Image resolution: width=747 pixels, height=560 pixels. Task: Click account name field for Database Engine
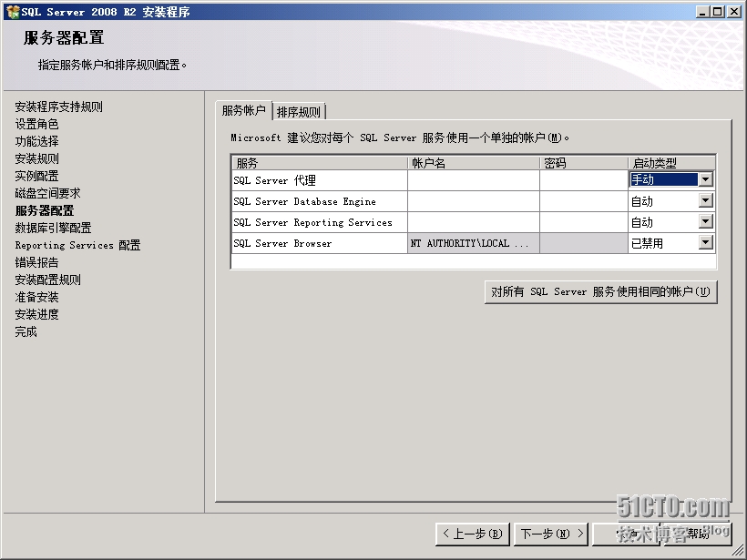click(474, 201)
